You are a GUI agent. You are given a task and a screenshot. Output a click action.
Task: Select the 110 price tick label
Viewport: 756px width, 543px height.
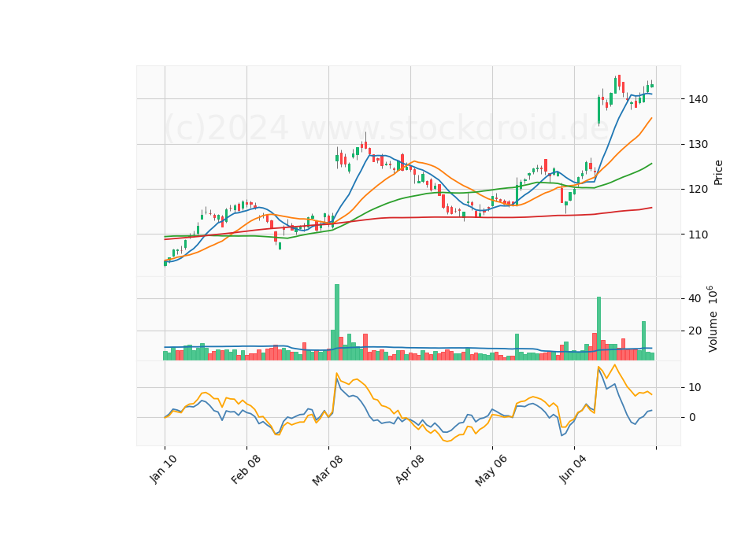point(699,235)
